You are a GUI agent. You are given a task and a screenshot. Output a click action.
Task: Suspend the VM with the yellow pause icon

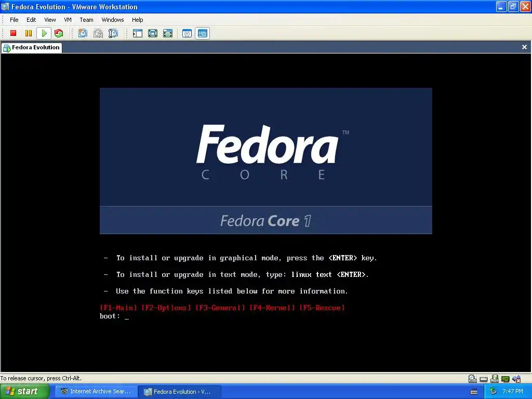tap(29, 33)
